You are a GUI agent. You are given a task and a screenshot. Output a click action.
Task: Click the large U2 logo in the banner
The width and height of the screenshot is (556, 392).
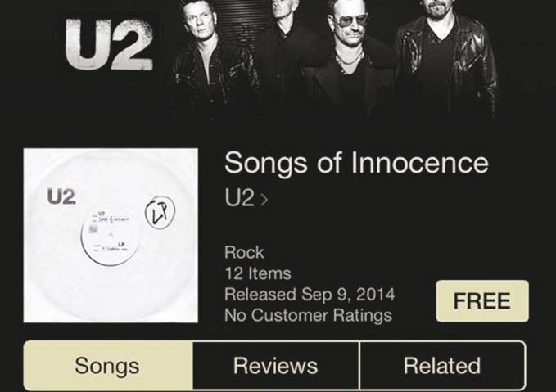click(x=109, y=44)
